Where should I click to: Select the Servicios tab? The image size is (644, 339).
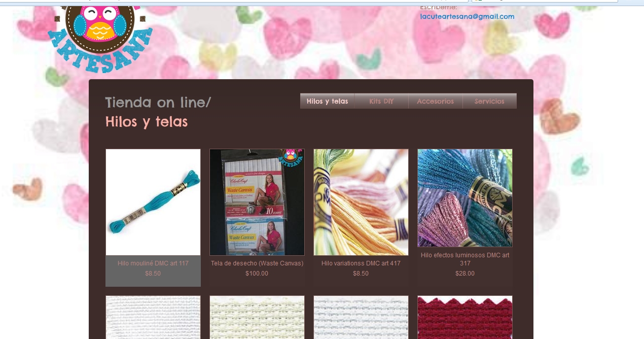coord(489,101)
